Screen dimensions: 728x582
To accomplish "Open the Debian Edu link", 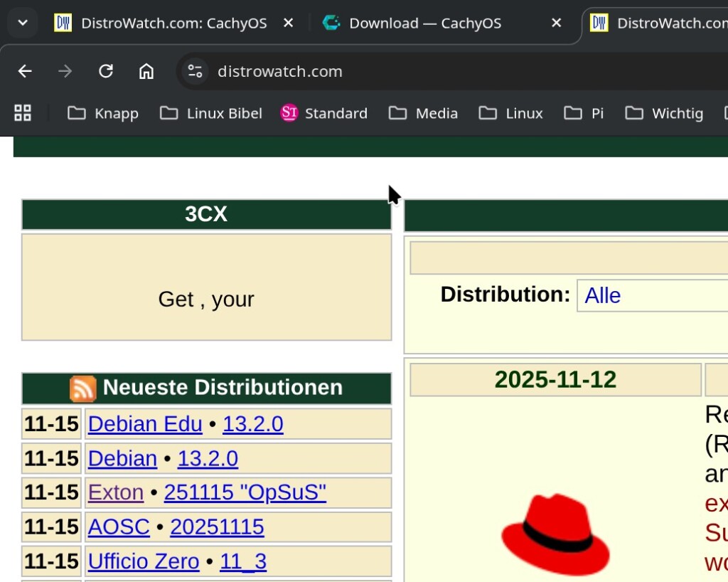I will coord(145,424).
